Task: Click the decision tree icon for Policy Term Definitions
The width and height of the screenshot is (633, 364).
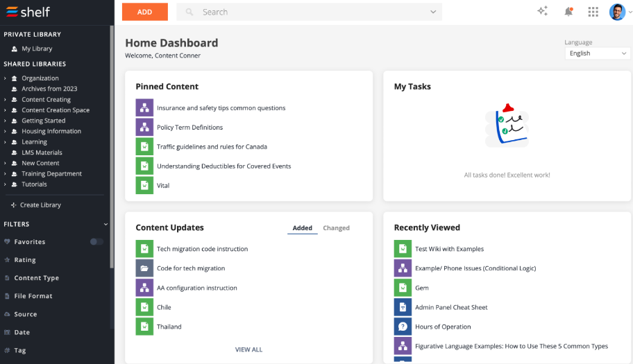Action: point(144,127)
